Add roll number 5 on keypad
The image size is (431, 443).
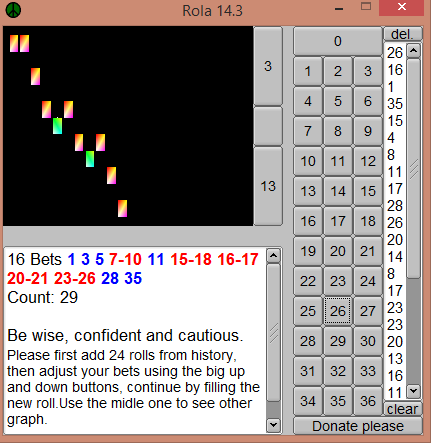pyautogui.click(x=338, y=101)
